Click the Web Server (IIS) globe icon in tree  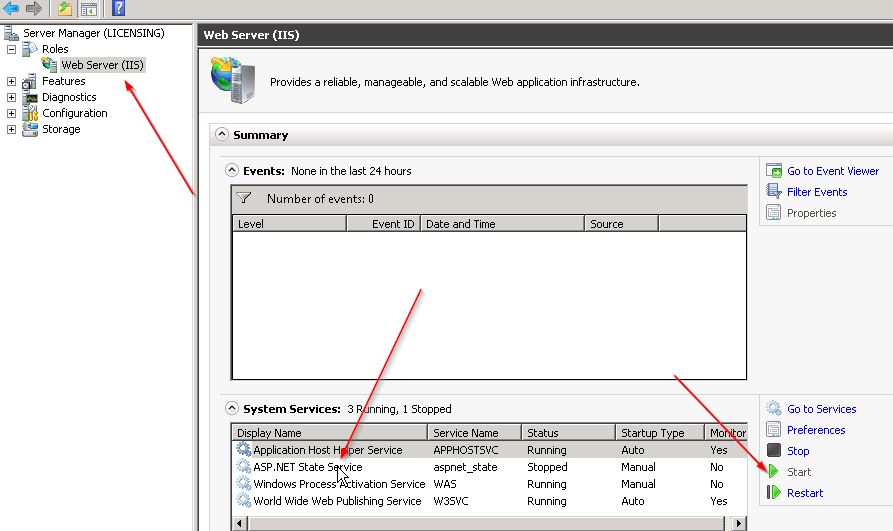(x=49, y=64)
